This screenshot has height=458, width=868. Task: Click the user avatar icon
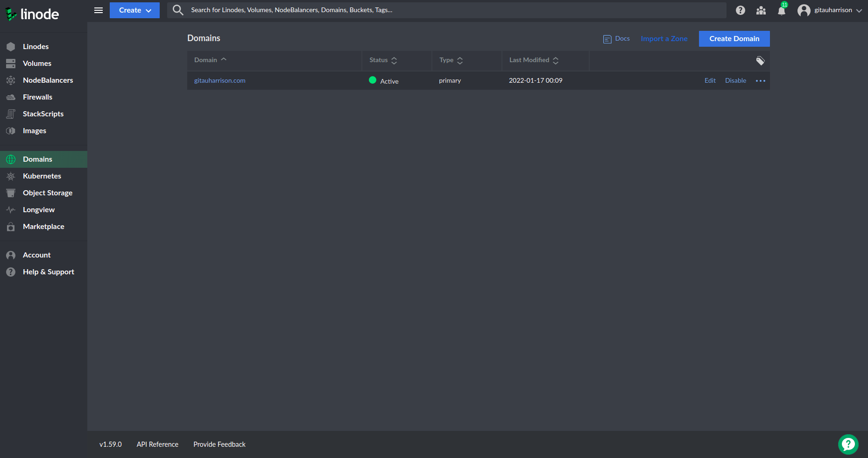point(804,10)
